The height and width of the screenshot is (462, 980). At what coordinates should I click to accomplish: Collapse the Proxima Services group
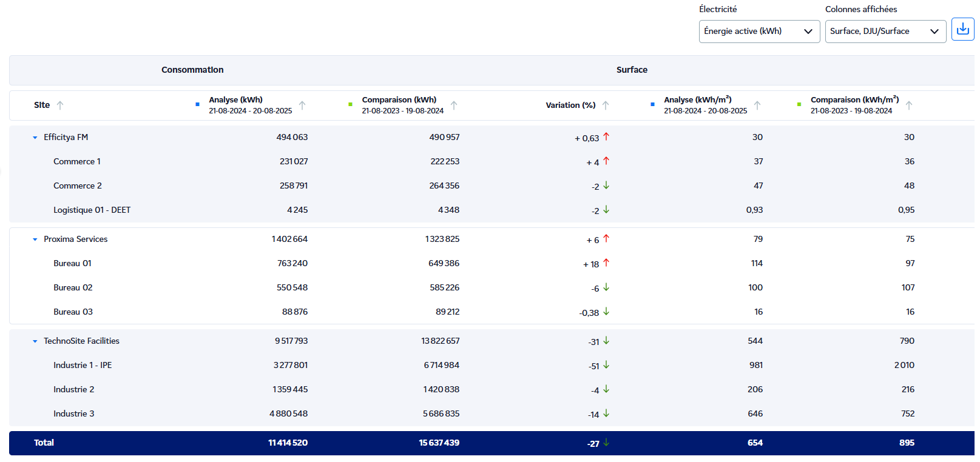tap(35, 239)
